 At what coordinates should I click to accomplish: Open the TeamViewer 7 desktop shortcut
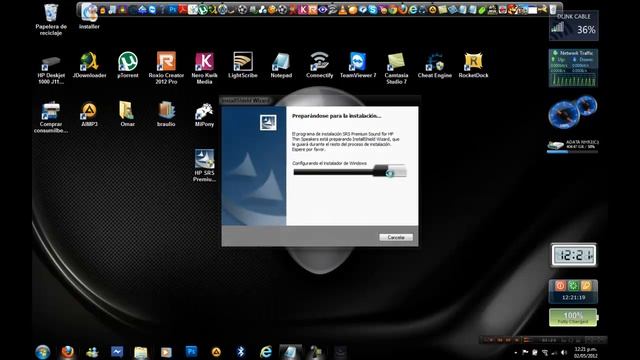point(358,65)
